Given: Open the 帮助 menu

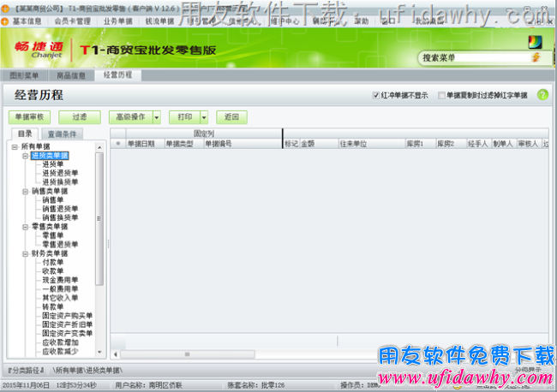Looking at the screenshot, I should pyautogui.click(x=362, y=21).
